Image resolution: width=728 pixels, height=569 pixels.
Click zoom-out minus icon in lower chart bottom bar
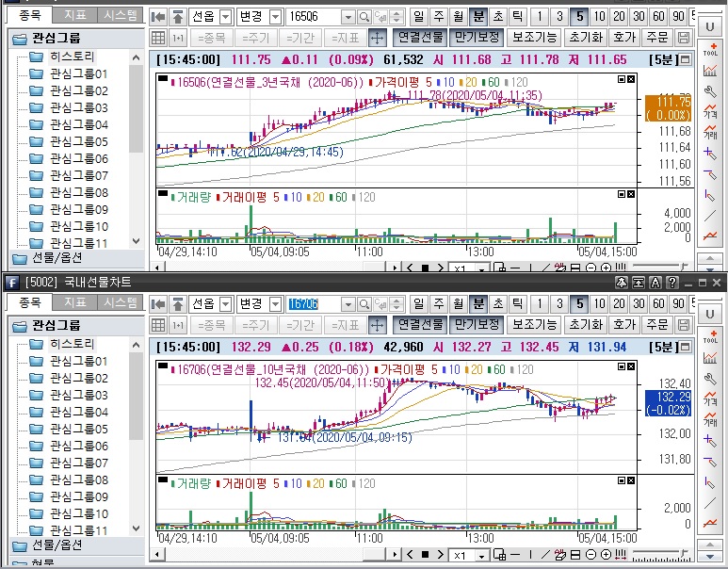point(591,556)
